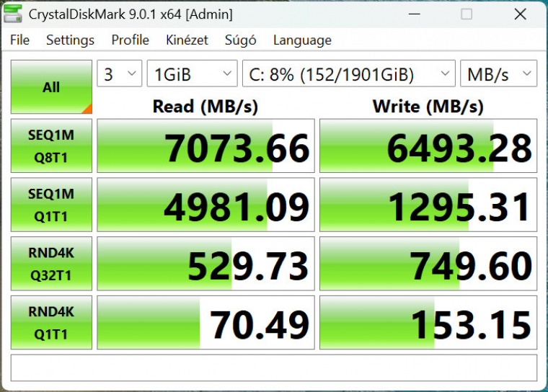548x392 pixels.
Task: Expand the 1GiB test size dropdown
Action: [x=193, y=73]
